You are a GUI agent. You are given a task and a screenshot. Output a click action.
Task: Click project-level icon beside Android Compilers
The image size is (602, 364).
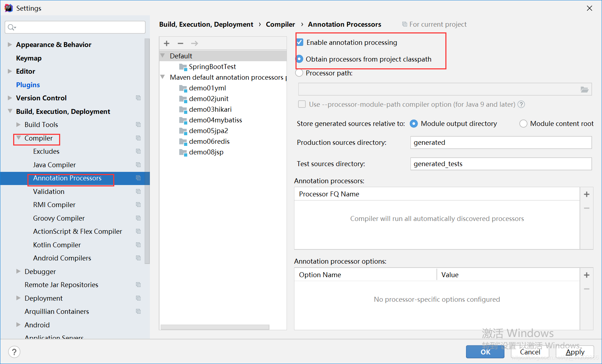tap(138, 258)
